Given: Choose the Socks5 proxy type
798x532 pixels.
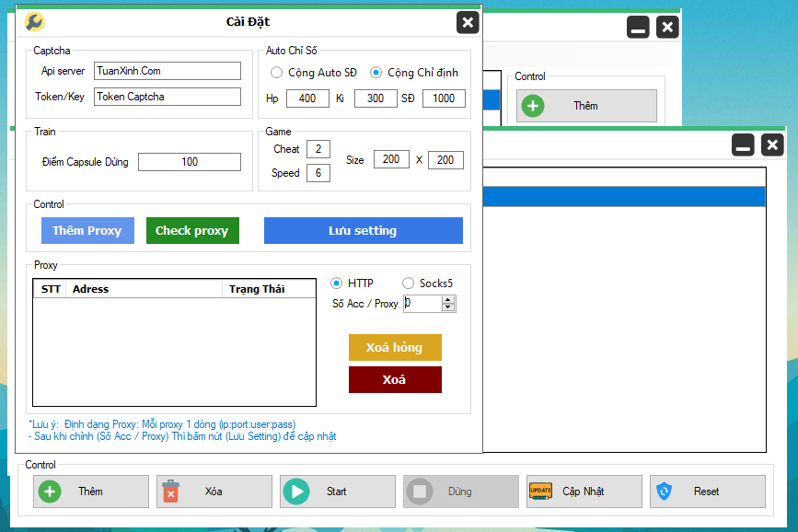Looking at the screenshot, I should (408, 283).
